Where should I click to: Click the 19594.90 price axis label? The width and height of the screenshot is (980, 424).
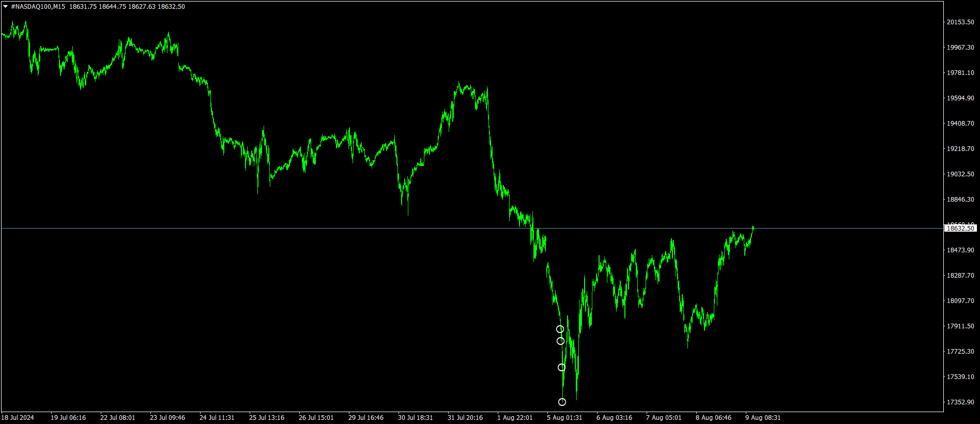click(960, 98)
